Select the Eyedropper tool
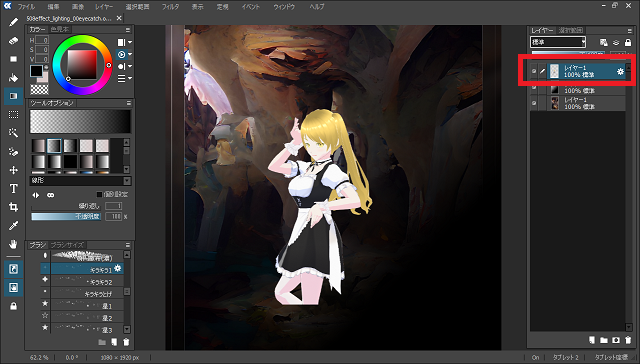Screen dimensions: 640x364 click(13, 225)
